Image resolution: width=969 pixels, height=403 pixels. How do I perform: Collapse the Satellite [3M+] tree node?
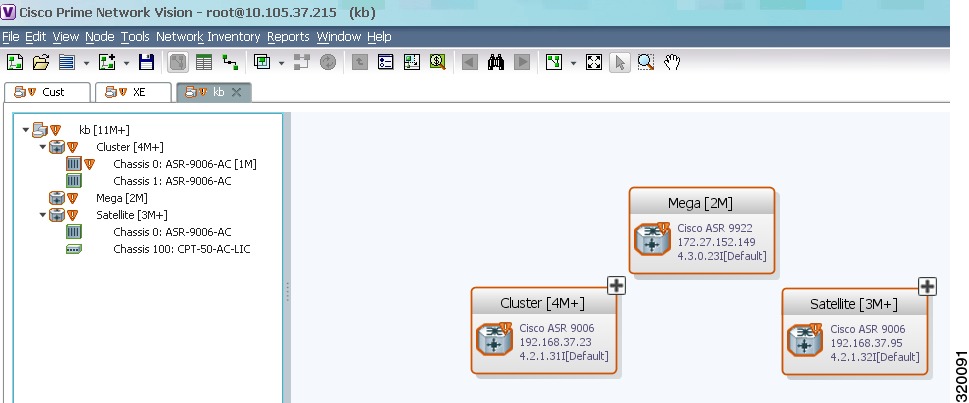coord(43,215)
